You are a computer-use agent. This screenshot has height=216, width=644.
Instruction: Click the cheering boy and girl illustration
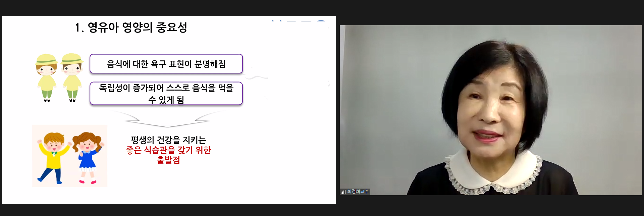(70, 156)
